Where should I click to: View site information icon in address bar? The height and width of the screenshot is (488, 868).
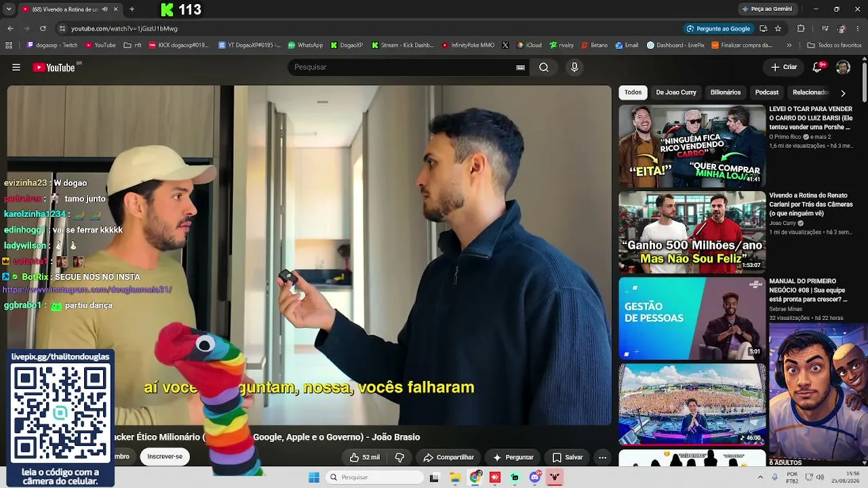[x=62, y=28]
